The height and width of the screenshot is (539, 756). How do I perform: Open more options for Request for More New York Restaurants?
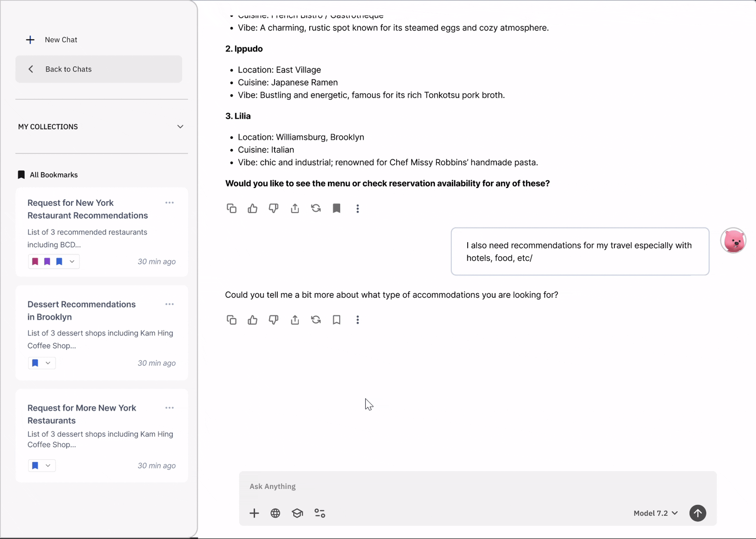(169, 408)
